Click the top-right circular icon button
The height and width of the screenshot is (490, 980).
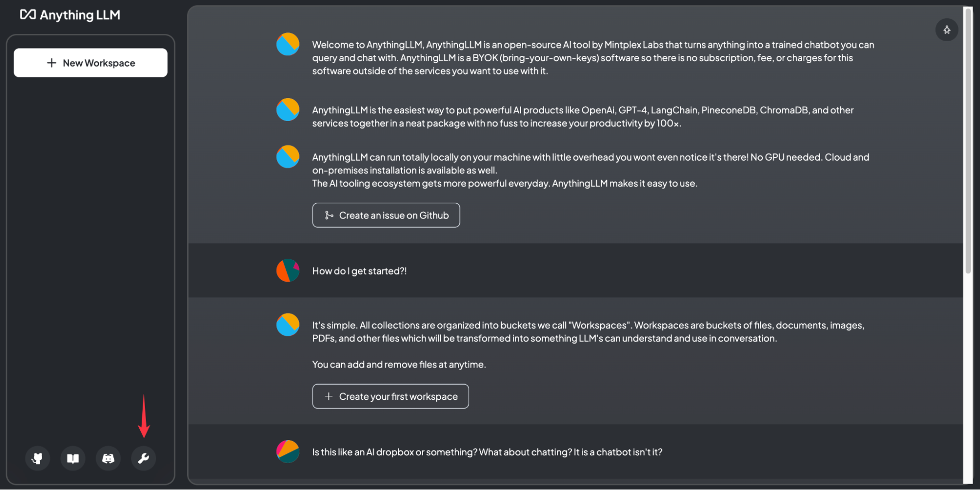coord(947,30)
